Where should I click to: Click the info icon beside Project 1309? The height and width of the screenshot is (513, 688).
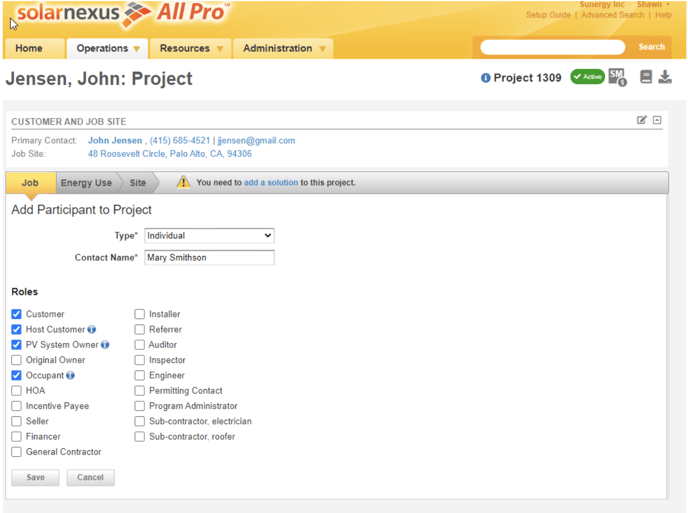click(486, 78)
